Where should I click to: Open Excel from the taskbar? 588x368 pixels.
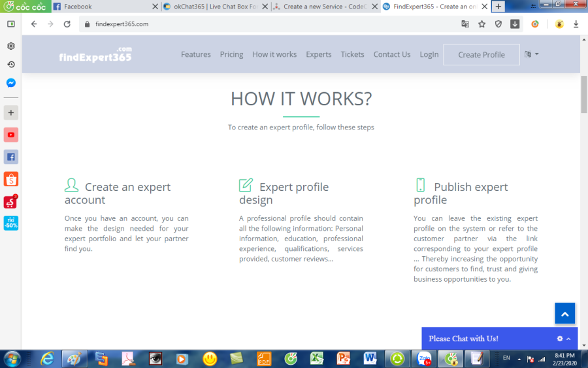click(x=316, y=359)
